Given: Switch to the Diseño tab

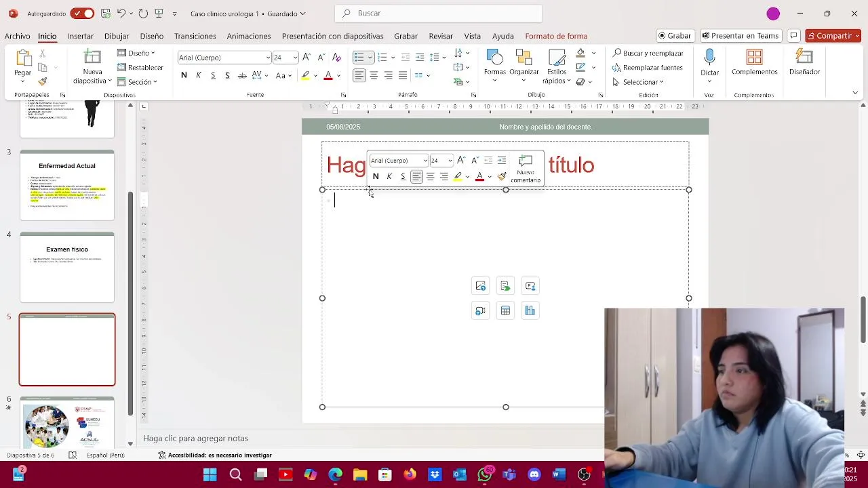Looking at the screenshot, I should pos(151,36).
